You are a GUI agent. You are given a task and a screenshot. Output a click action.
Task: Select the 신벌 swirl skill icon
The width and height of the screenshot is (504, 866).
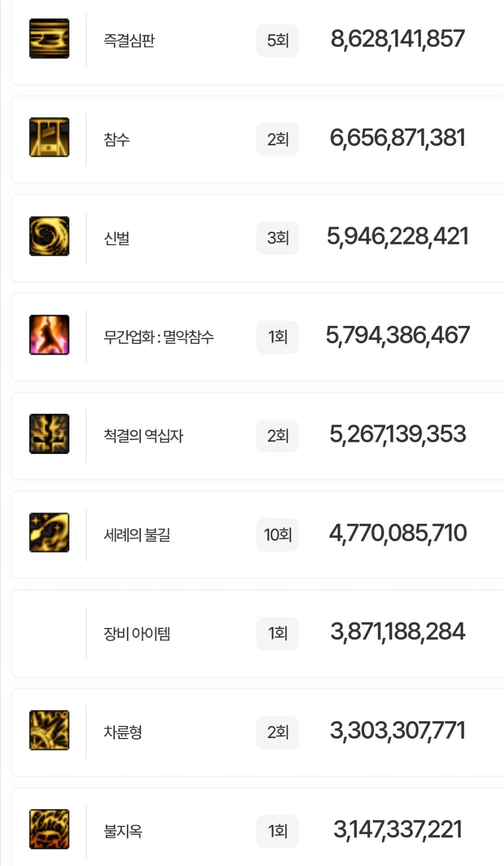pyautogui.click(x=49, y=236)
